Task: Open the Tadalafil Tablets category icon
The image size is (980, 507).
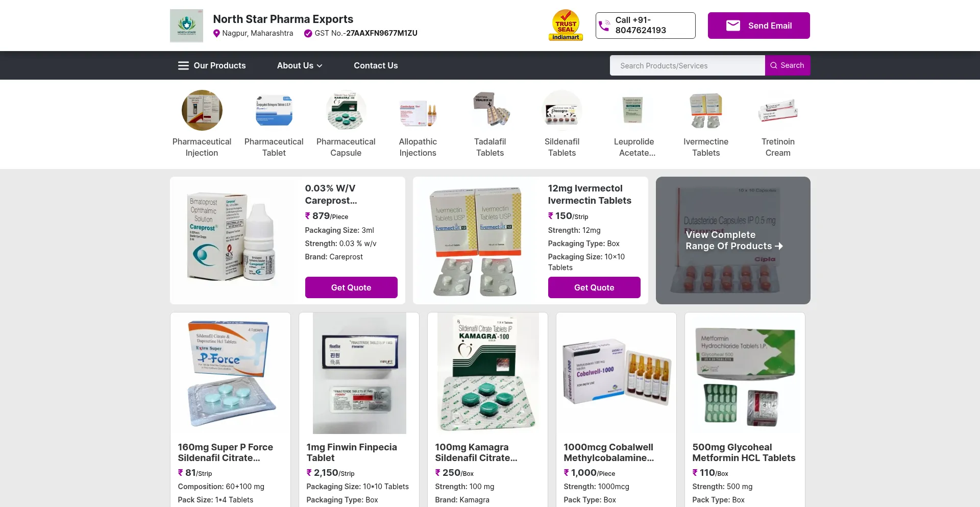Action: pos(490,110)
